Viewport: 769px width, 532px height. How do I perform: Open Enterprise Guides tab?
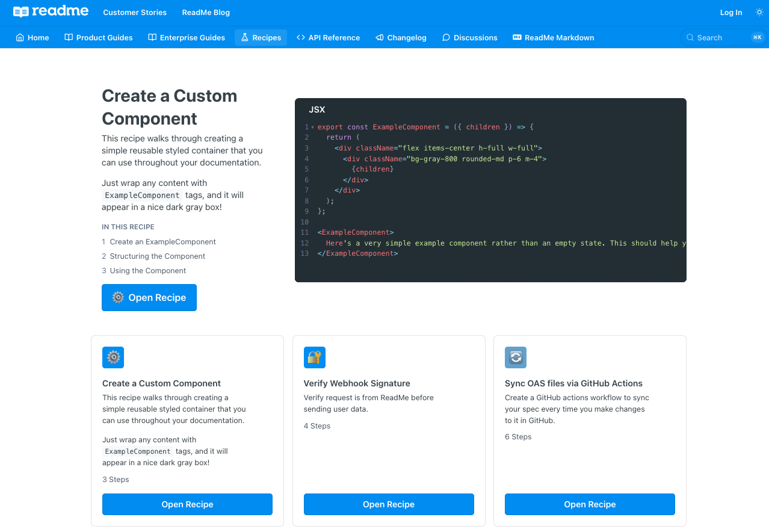[187, 37]
